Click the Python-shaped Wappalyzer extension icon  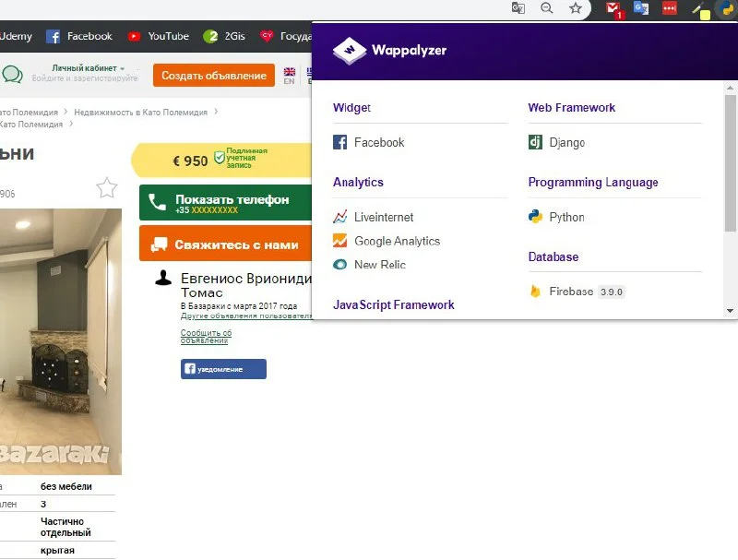coord(727,9)
